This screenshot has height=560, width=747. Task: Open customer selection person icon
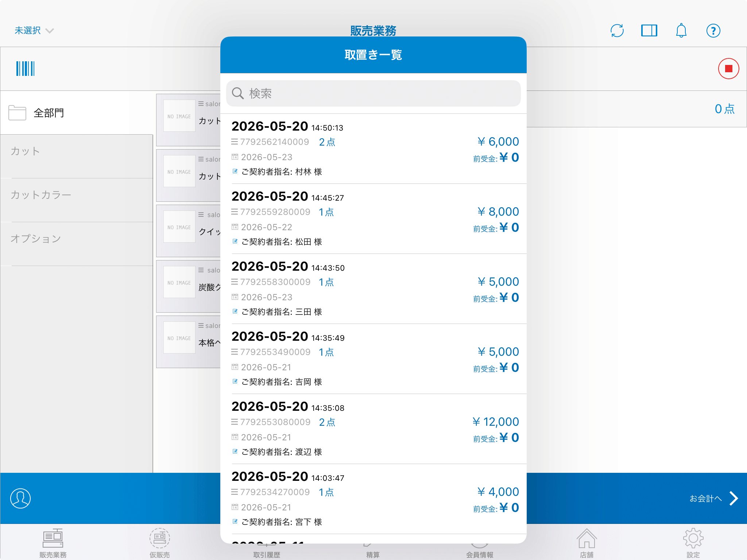pos(20,498)
